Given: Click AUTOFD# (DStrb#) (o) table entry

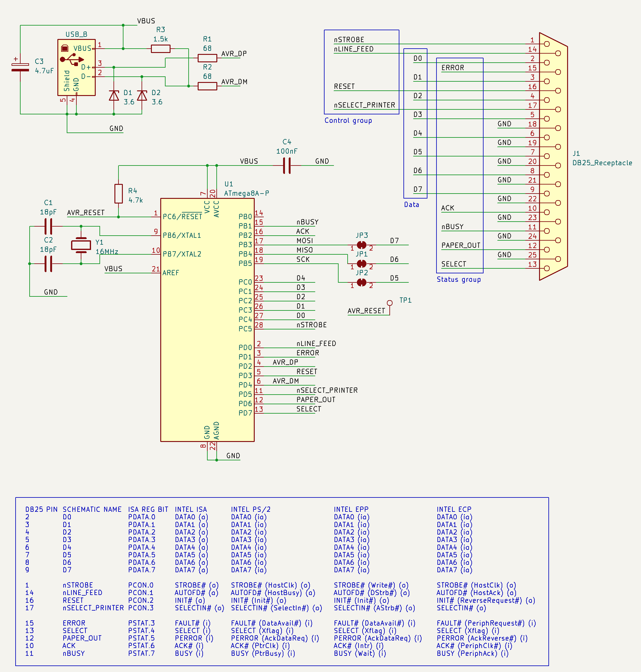Looking at the screenshot, I should [372, 593].
